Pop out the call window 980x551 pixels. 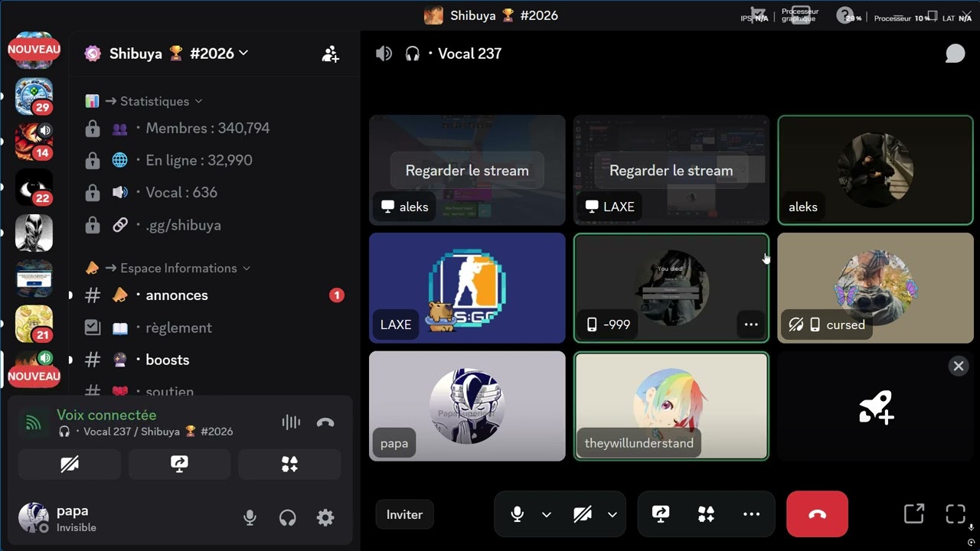(x=914, y=514)
